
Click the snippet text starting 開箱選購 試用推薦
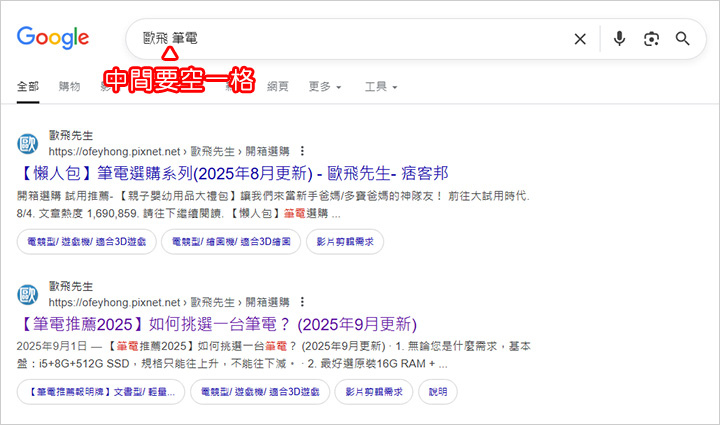pos(273,205)
